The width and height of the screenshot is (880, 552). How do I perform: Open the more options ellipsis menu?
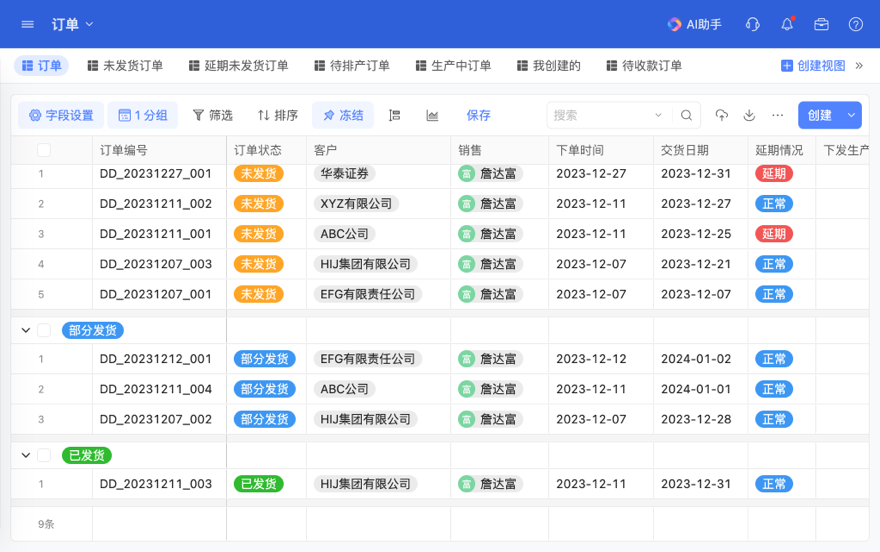click(x=778, y=115)
